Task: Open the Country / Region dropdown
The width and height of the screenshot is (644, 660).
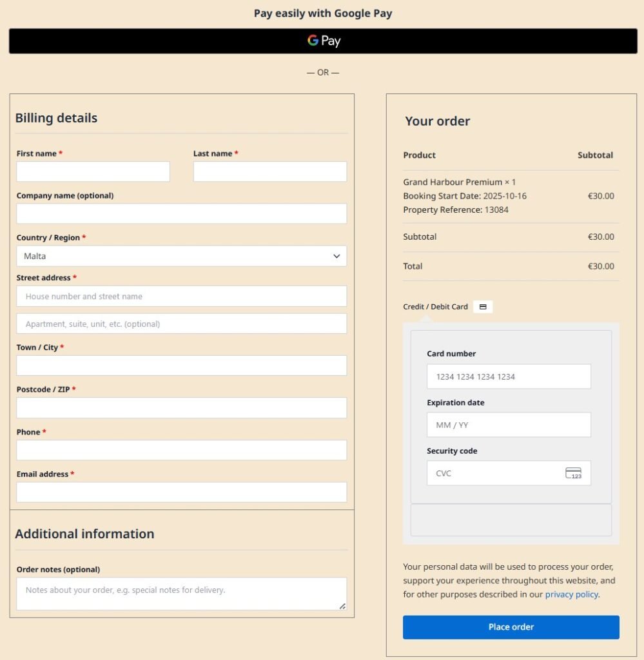Action: click(181, 256)
